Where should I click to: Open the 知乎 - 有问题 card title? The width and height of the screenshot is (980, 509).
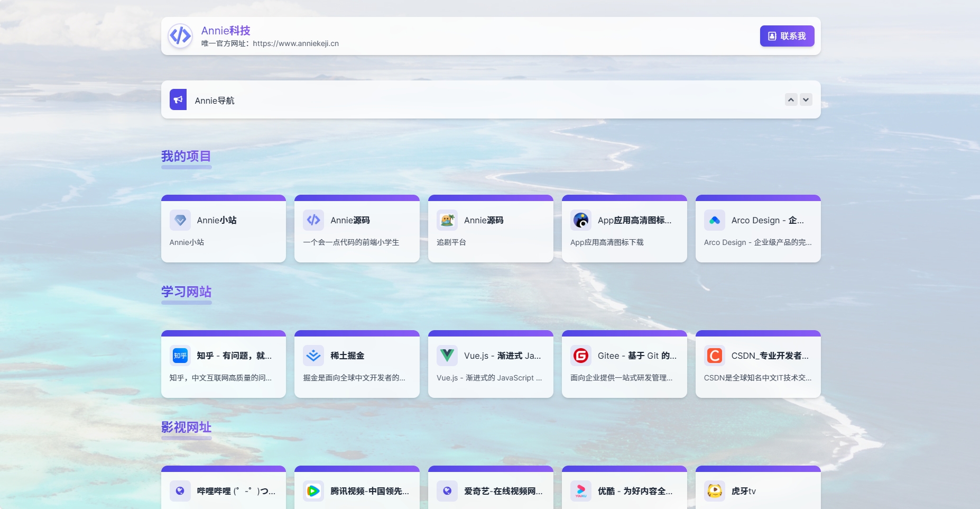coord(234,356)
